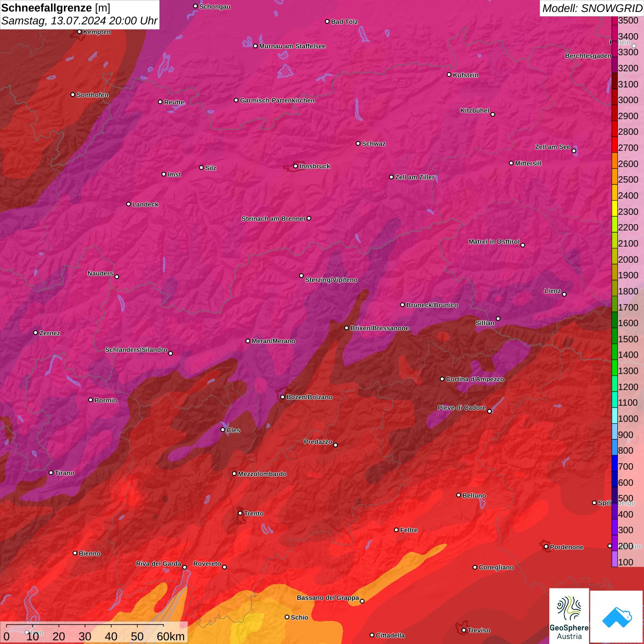Click the Kitzbühel label
Image resolution: width=644 pixels, height=644 pixels.
475,110
